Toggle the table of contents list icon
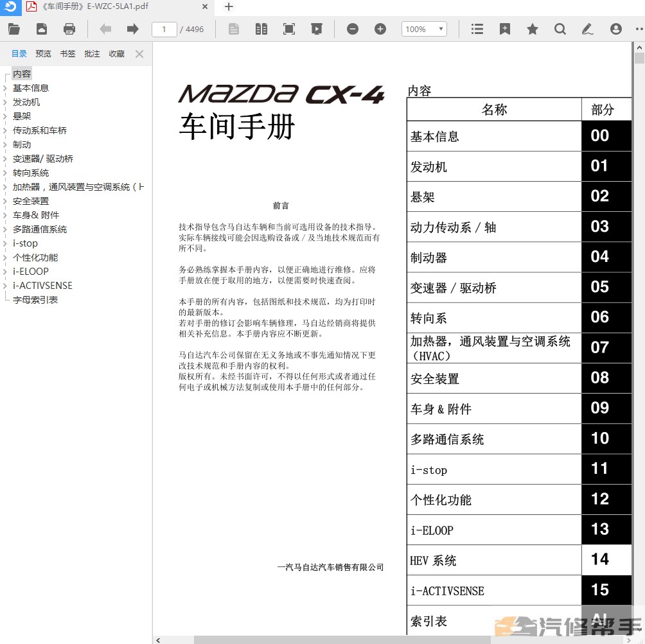The width and height of the screenshot is (645, 644). (x=477, y=29)
